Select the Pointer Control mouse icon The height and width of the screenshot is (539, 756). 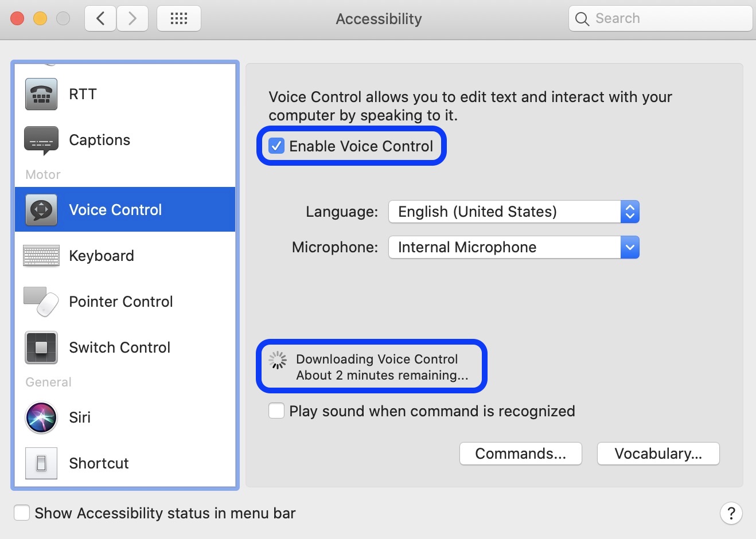pyautogui.click(x=41, y=302)
